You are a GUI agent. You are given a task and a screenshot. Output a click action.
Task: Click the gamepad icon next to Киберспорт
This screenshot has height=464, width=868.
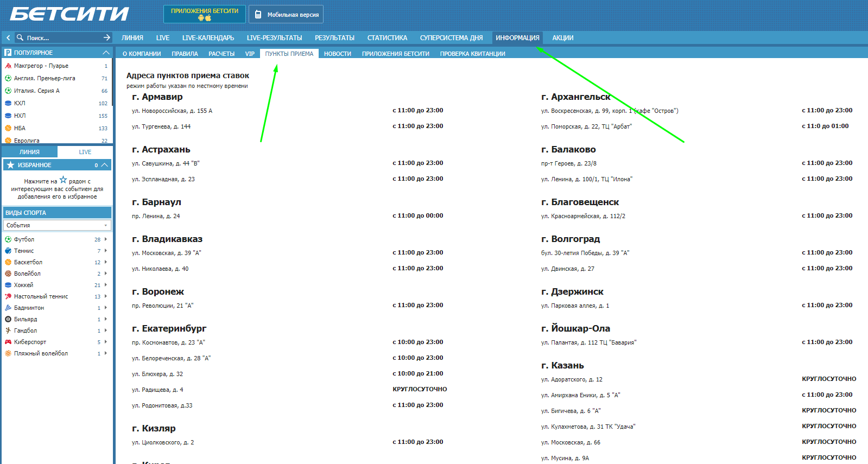tap(8, 342)
